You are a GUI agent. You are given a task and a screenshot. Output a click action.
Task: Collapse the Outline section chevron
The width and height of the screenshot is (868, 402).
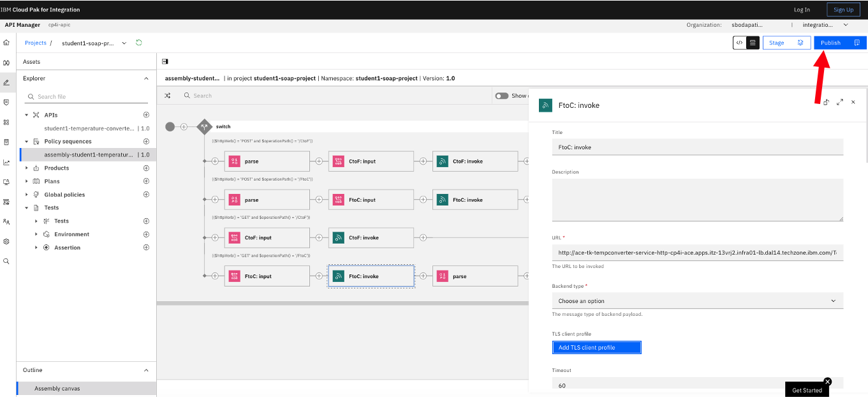click(x=145, y=370)
